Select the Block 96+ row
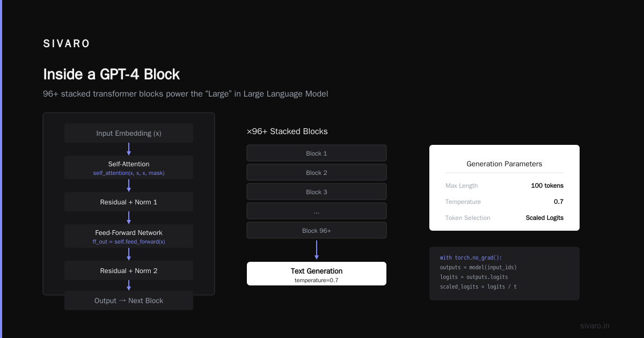Image resolution: width=644 pixels, height=338 pixels. click(317, 231)
